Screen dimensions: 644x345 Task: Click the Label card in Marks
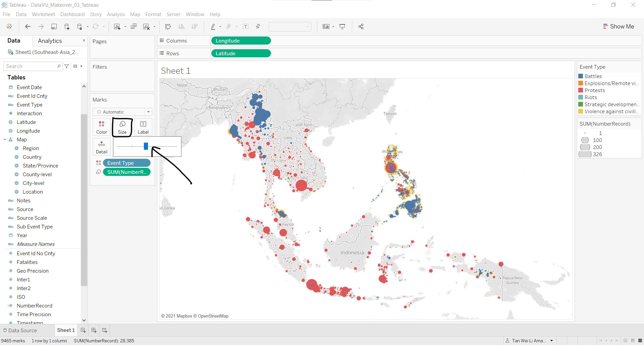(143, 127)
